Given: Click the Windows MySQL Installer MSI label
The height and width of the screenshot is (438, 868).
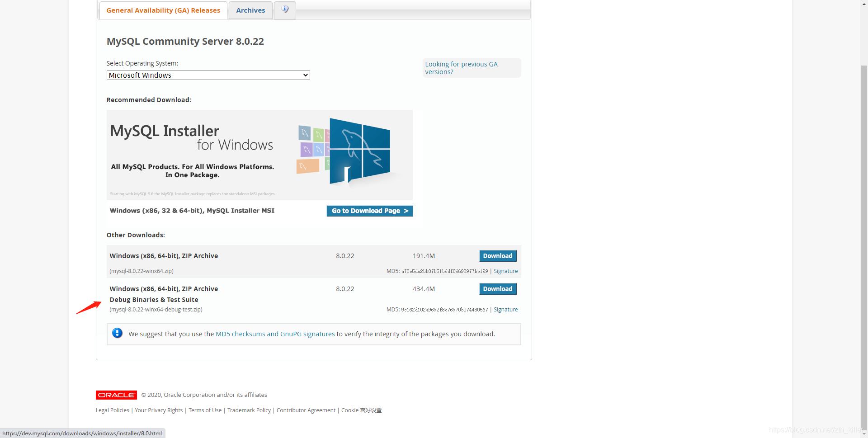Looking at the screenshot, I should (192, 211).
